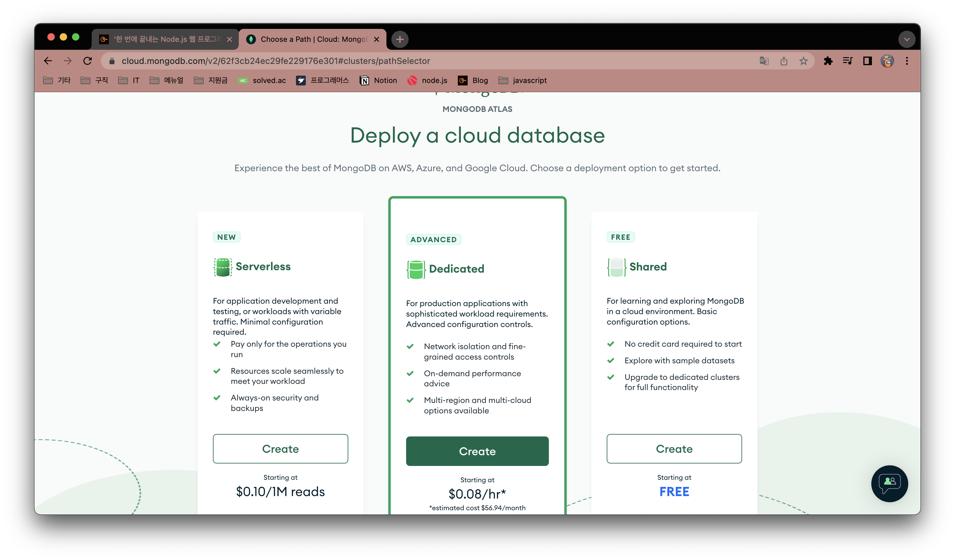
Task: Toggle the browser side panel icon
Action: [x=867, y=61]
